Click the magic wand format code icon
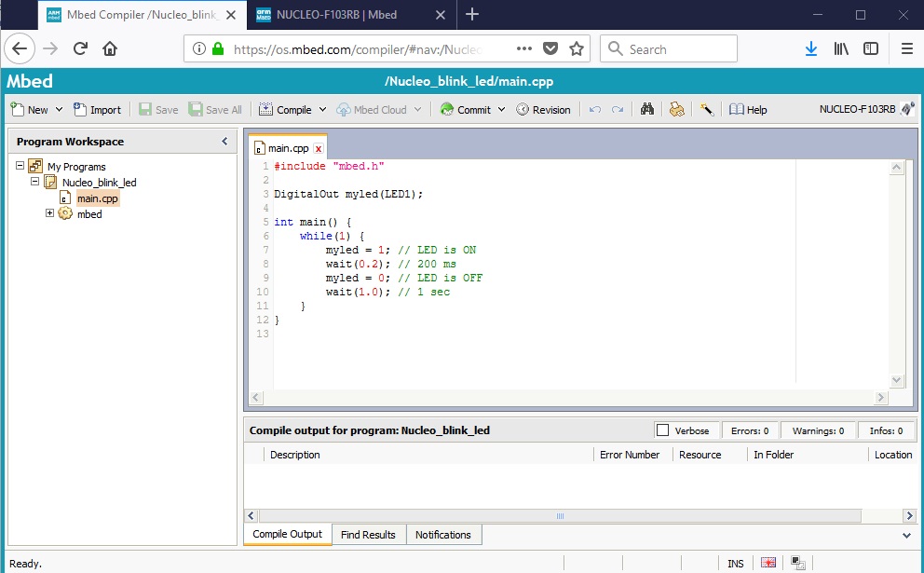The image size is (924, 573). [x=707, y=109]
